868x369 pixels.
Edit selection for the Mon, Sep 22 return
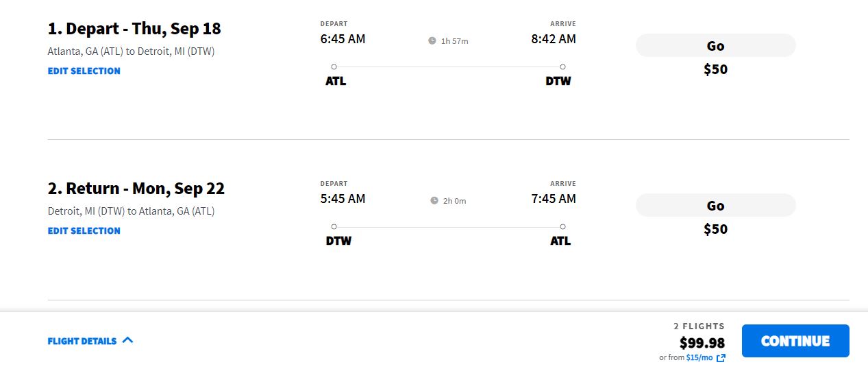pyautogui.click(x=84, y=230)
